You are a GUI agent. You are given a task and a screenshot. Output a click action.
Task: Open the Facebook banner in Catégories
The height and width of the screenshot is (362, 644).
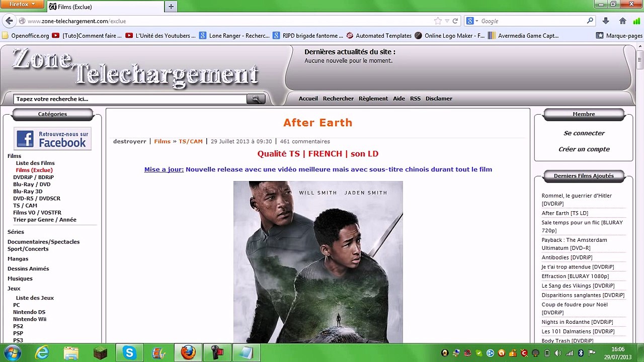point(52,138)
